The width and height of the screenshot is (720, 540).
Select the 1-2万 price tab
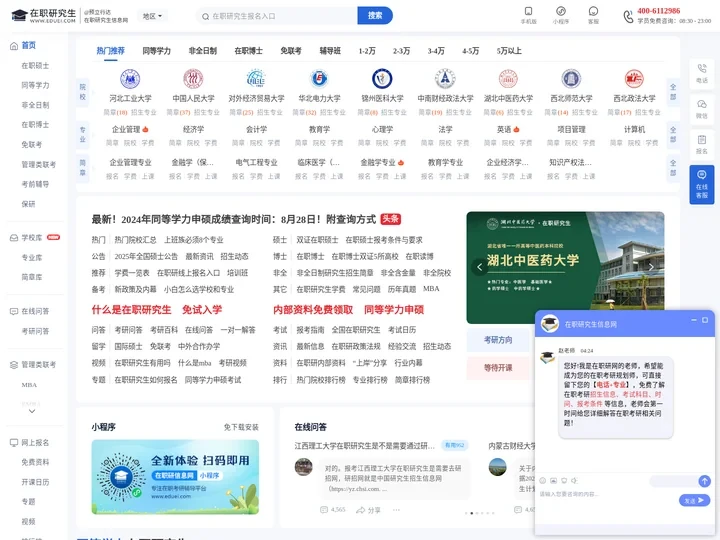click(367, 51)
